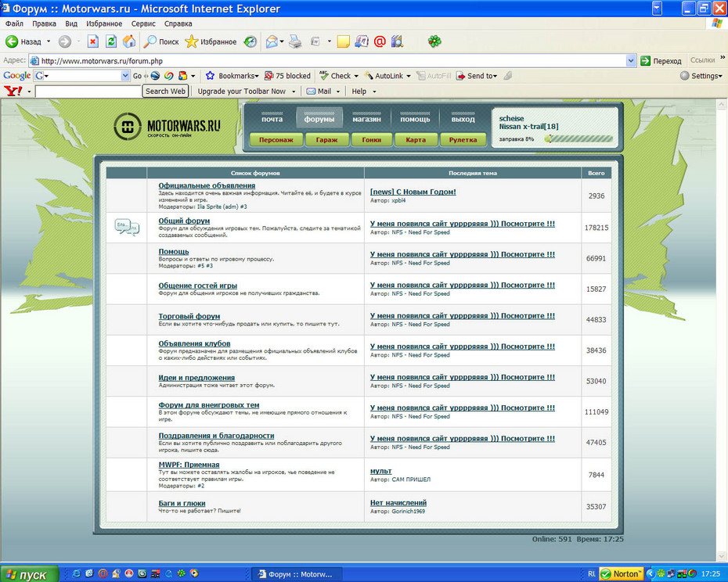Image resolution: width=728 pixels, height=582 pixels.
Task: Switch to the почта tab
Action: coord(272,117)
